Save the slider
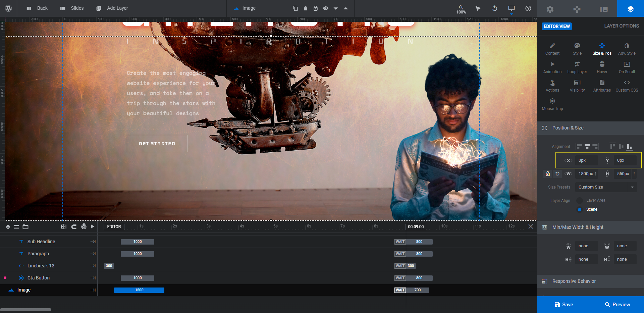Viewport: 644px width, 313px height. [x=563, y=305]
